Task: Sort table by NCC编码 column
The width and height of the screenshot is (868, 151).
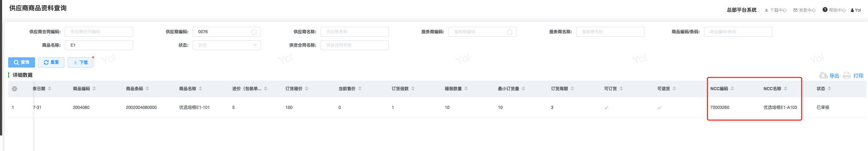Action: pyautogui.click(x=732, y=89)
